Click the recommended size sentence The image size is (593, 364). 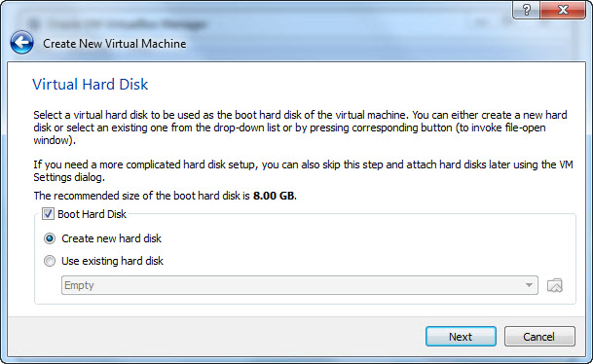166,196
